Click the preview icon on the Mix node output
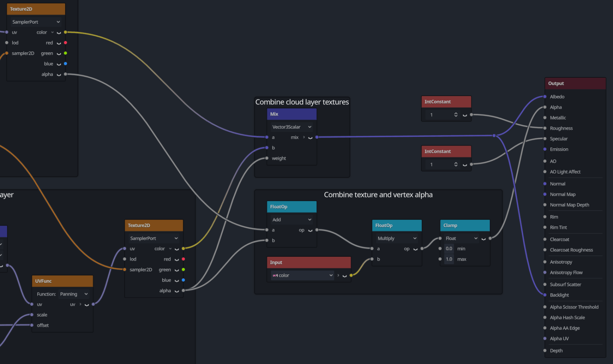This screenshot has height=364, width=613. [310, 137]
